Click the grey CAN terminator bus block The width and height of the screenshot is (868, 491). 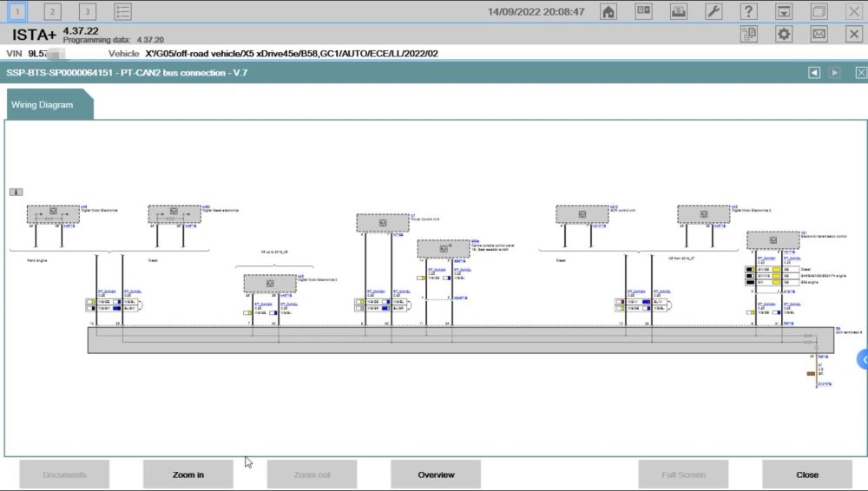[461, 340]
